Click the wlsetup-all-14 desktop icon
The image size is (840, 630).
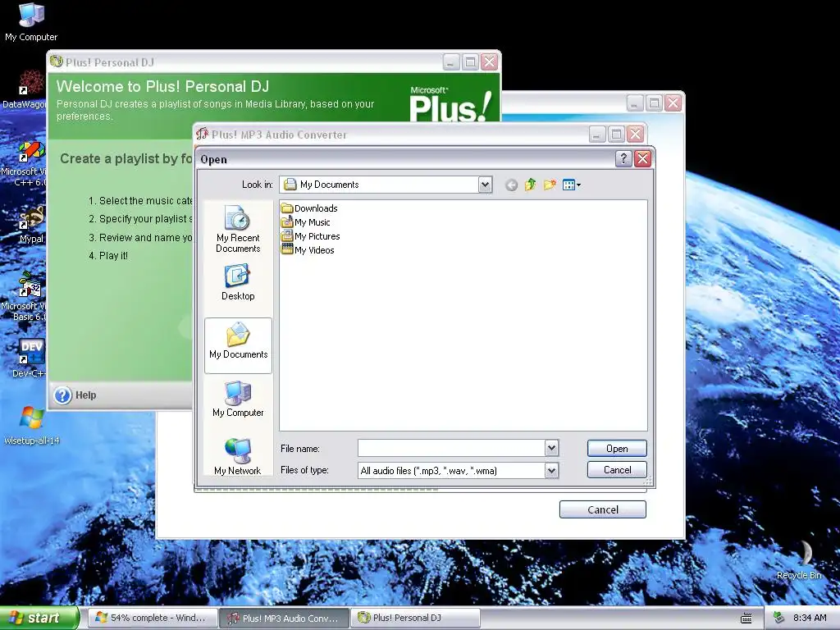point(32,426)
